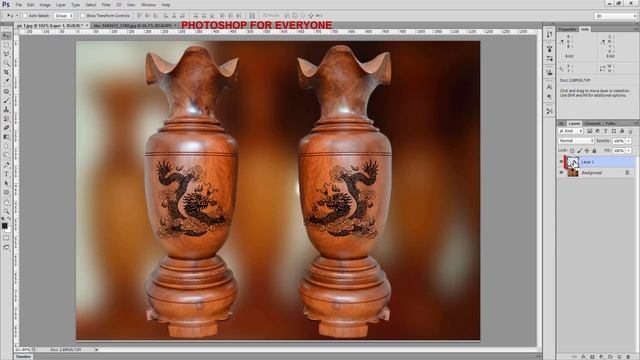This screenshot has height=360, width=640.
Task: Hide the Background layer eye icon
Action: (x=561, y=173)
